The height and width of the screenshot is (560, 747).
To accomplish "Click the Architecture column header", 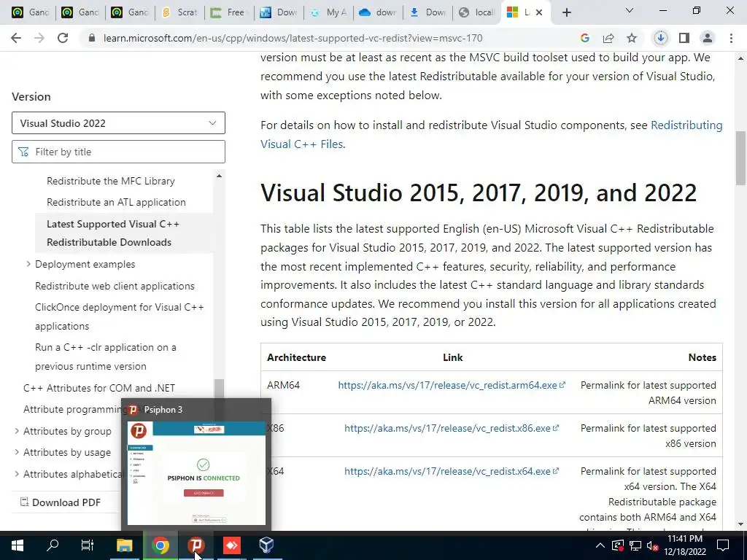I will (296, 357).
